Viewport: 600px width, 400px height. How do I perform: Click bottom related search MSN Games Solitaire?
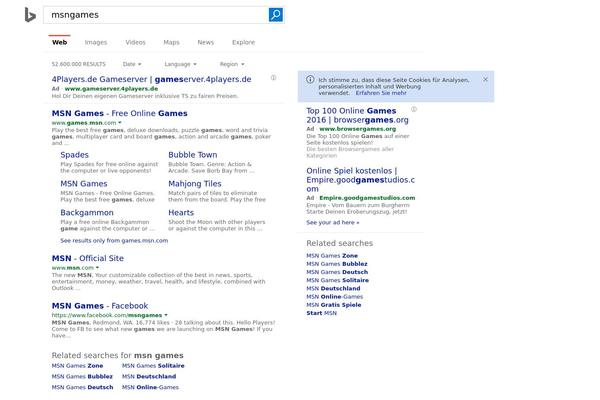(153, 366)
